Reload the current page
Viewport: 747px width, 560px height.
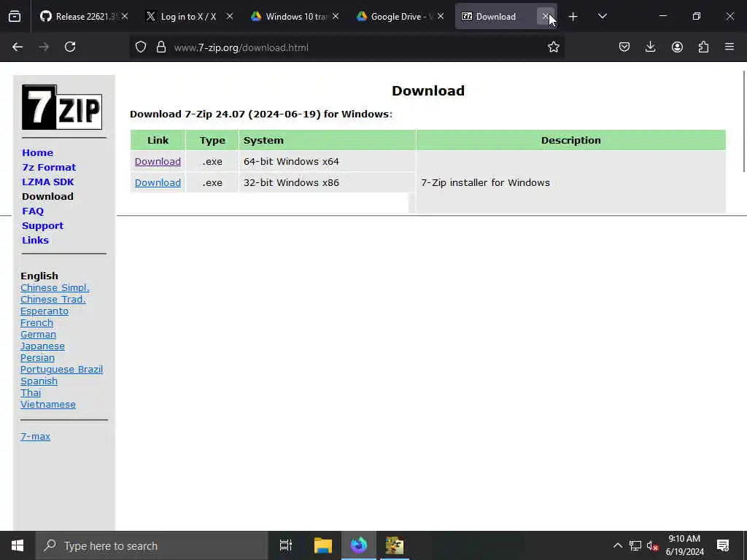70,47
